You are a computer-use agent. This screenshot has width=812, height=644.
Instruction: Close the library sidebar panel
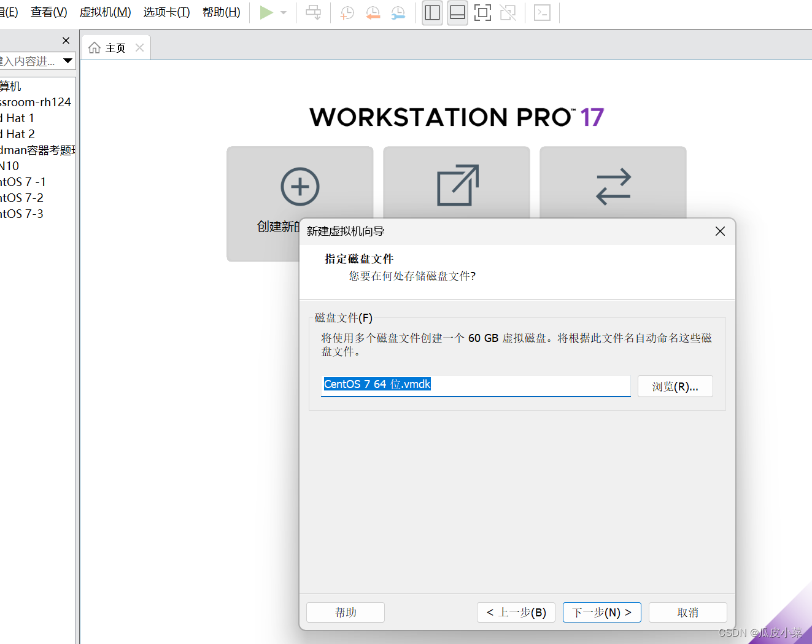tap(66, 41)
